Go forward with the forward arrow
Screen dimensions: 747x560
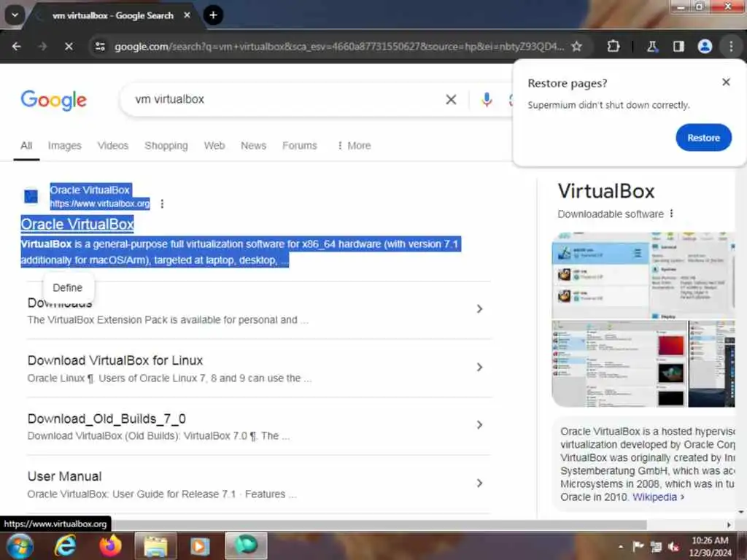[43, 46]
